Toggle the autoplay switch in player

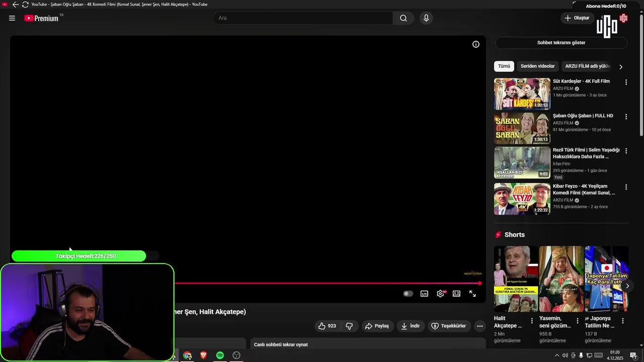click(x=408, y=294)
